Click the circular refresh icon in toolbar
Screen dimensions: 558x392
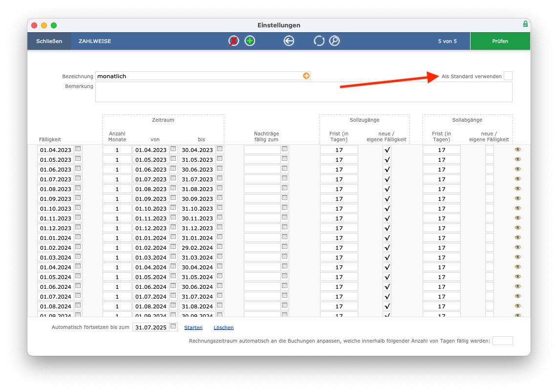pyautogui.click(x=319, y=41)
